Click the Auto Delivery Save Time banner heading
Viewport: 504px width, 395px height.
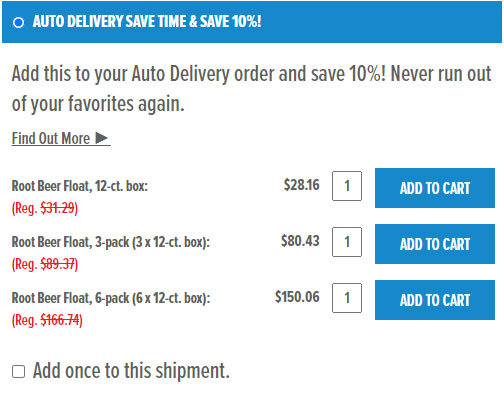pos(147,22)
